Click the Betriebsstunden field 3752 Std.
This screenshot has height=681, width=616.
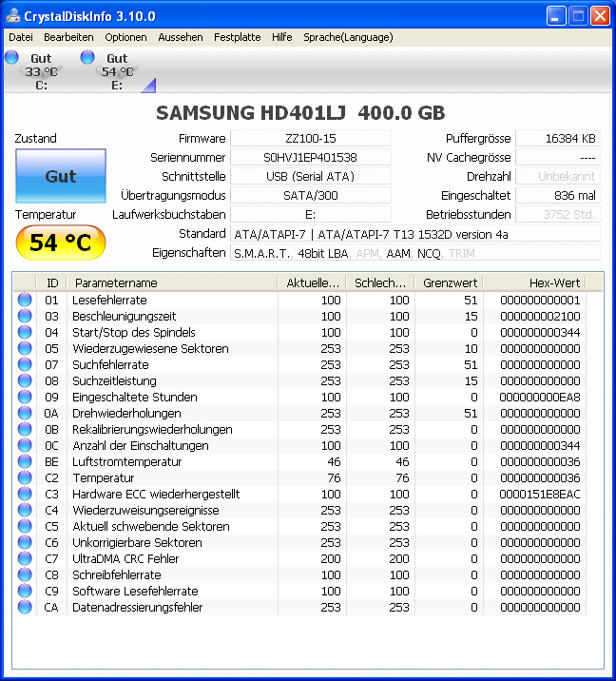tap(558, 215)
